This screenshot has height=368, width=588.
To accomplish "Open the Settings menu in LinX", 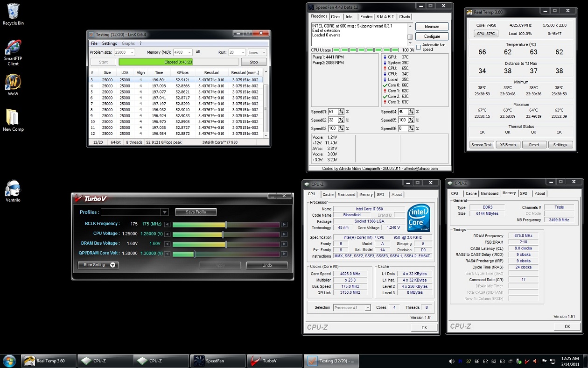I will [110, 43].
